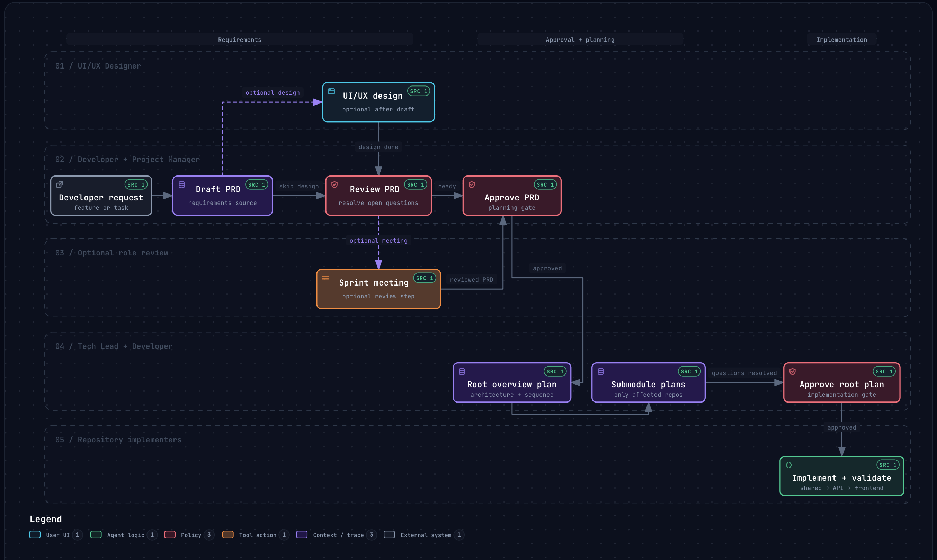Click the SRC 1 badge on Developer request
This screenshot has height=560, width=937.
click(136, 184)
